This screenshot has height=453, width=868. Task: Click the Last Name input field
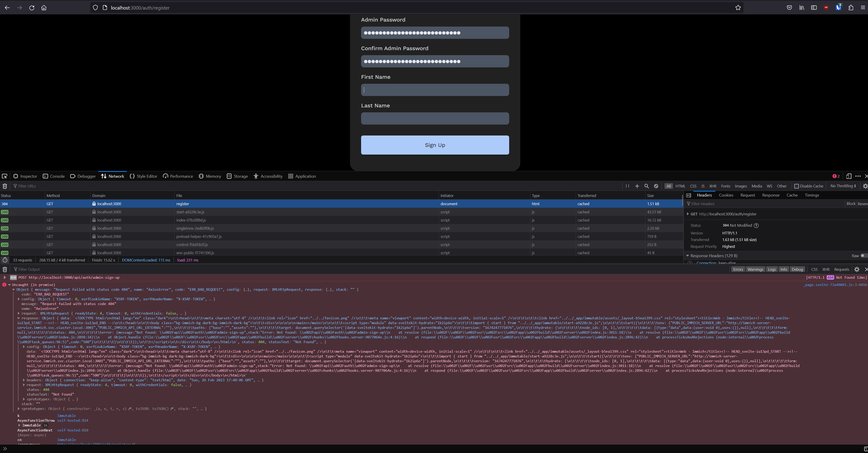click(435, 118)
